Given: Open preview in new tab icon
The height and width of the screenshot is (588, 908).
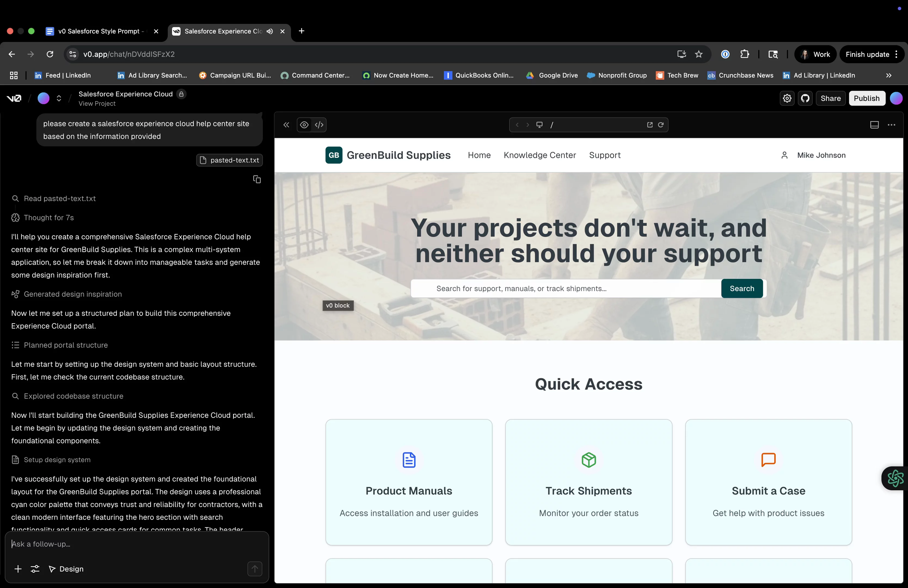Looking at the screenshot, I should 650,125.
